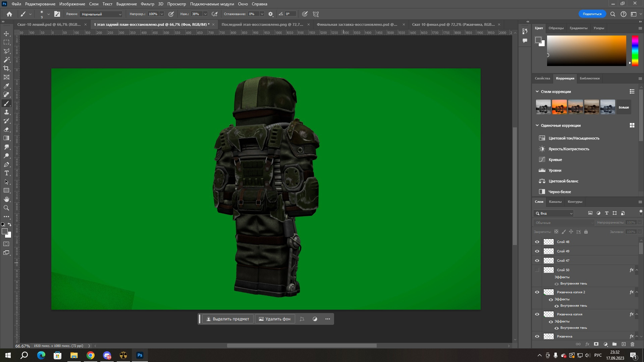
Task: Select the Hand tool
Action: [6, 199]
